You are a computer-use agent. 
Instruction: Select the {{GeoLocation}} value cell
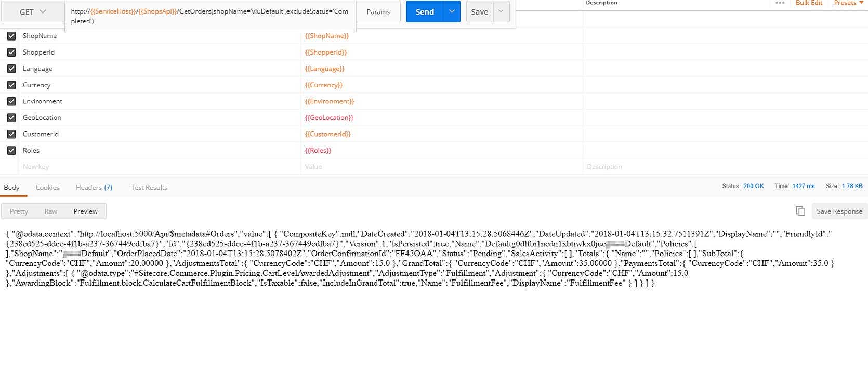point(442,118)
